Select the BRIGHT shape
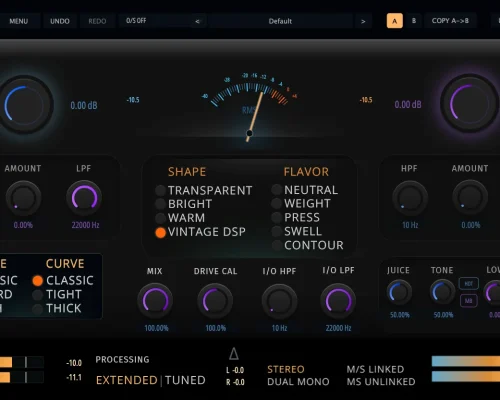Screen dimensions: 500x400 pyautogui.click(x=184, y=204)
